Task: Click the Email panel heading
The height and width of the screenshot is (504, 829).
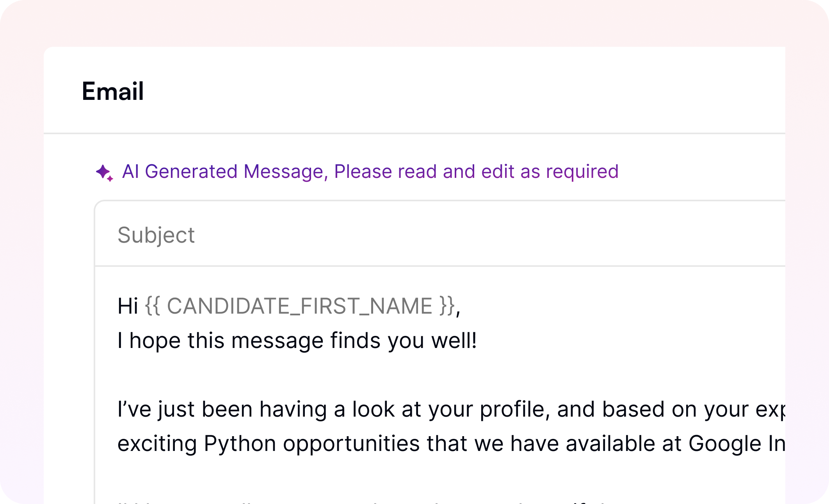Action: click(x=113, y=91)
